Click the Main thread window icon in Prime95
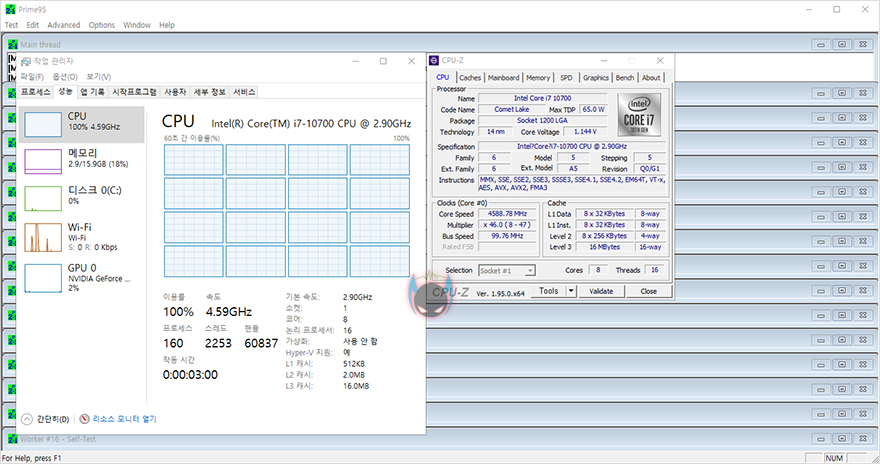This screenshot has width=880, height=464. click(x=13, y=44)
